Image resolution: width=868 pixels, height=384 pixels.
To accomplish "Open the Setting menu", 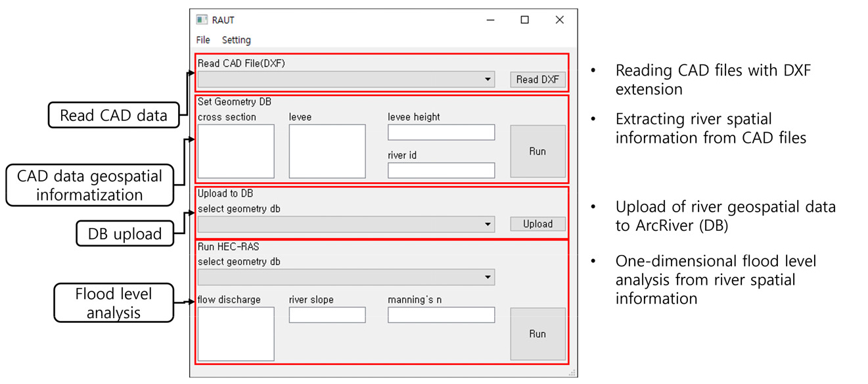I will click(236, 40).
